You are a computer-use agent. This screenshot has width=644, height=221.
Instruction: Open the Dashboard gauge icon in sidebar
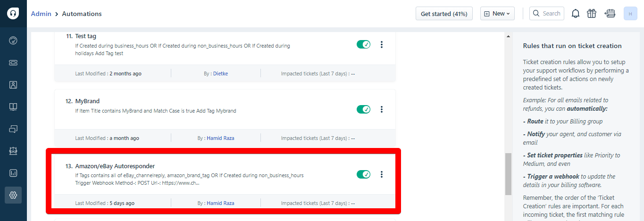point(13,40)
